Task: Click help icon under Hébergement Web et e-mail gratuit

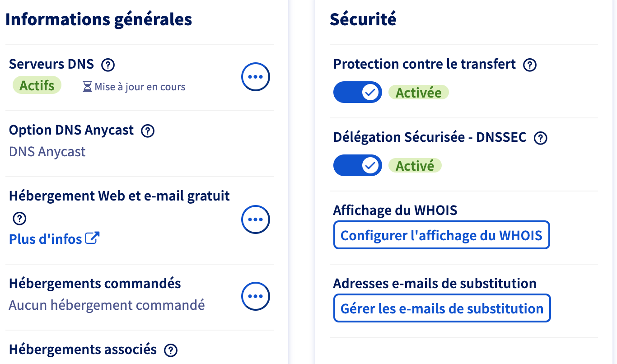Action: [x=19, y=219]
